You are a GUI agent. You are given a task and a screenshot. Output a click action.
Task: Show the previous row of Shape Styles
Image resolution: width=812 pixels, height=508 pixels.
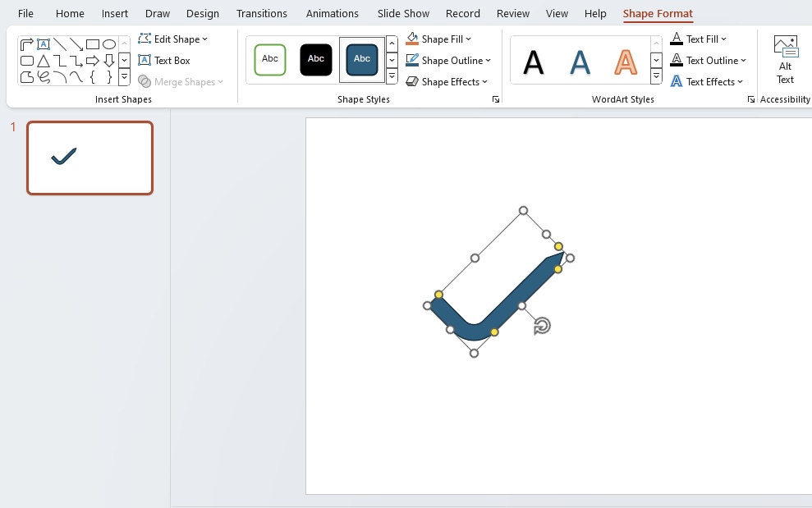pos(392,43)
